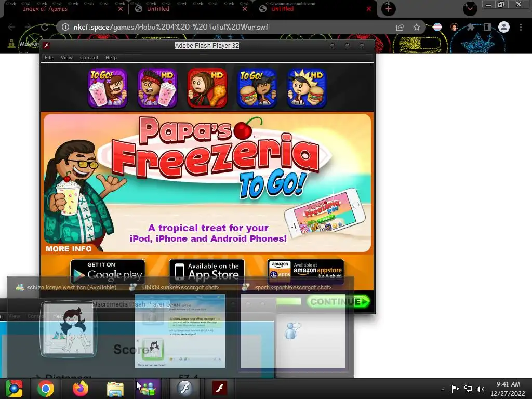
Task: Open the Burgeria HD app icon
Action: 307,88
